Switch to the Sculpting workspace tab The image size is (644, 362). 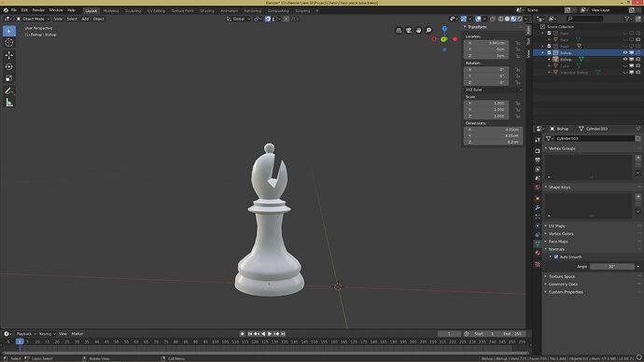133,11
